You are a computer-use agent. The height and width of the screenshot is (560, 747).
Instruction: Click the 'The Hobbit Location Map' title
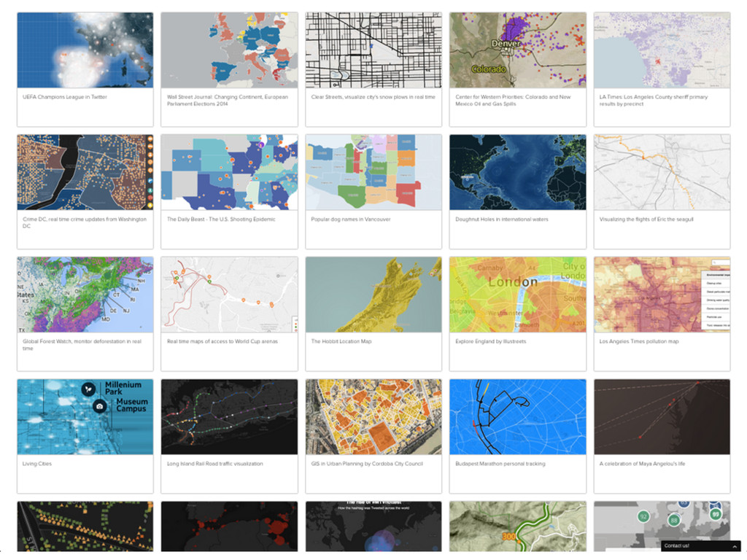click(341, 341)
